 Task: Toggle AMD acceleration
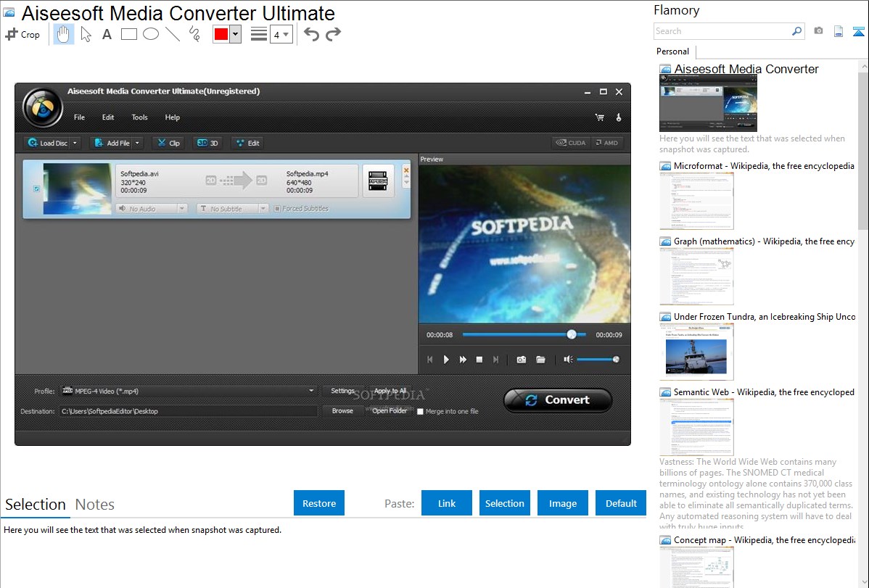coord(607,143)
